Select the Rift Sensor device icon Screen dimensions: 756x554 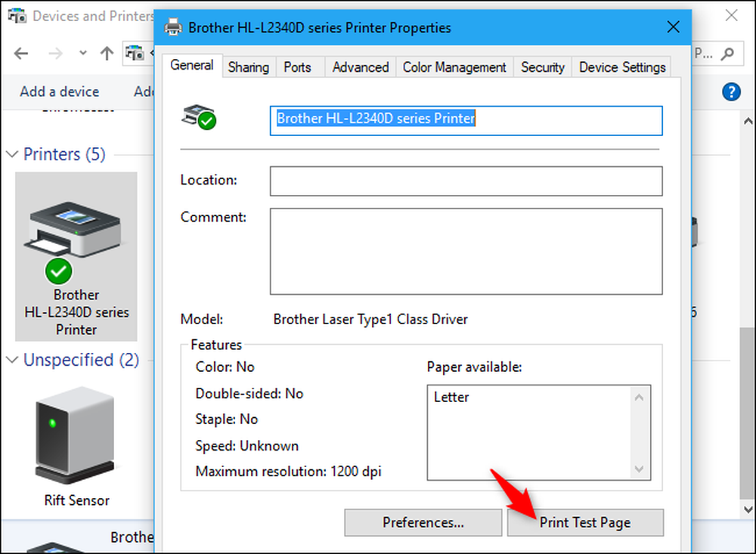(x=76, y=435)
